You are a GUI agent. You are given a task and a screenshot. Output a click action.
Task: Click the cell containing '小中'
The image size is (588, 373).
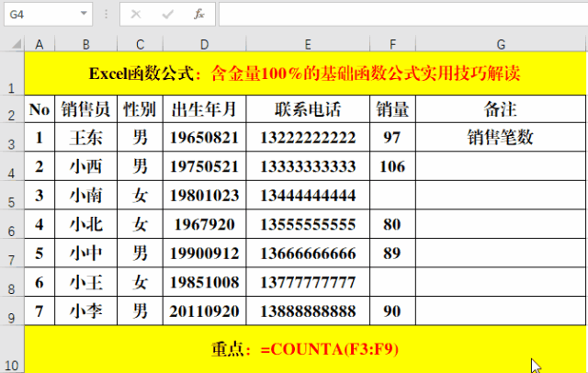point(85,253)
